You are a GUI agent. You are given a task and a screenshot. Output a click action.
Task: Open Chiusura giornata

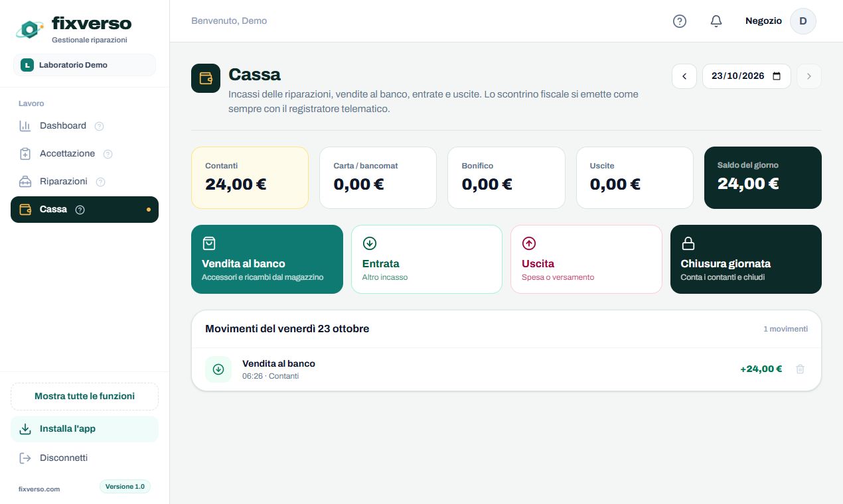click(746, 259)
